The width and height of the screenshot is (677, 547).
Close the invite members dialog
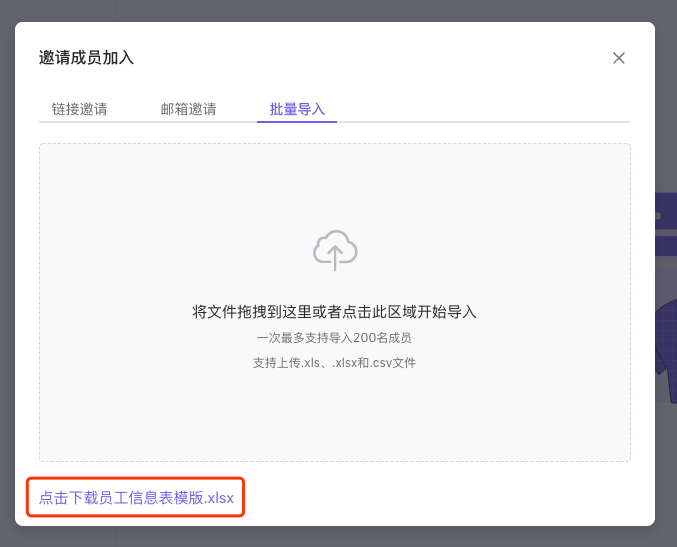click(619, 58)
